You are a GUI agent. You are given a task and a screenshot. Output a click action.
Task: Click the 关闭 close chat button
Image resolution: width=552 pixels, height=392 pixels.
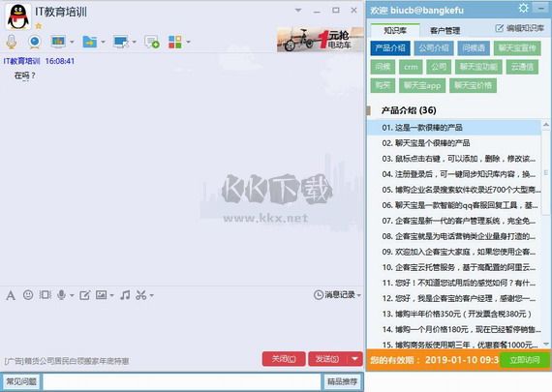pyautogui.click(x=284, y=359)
